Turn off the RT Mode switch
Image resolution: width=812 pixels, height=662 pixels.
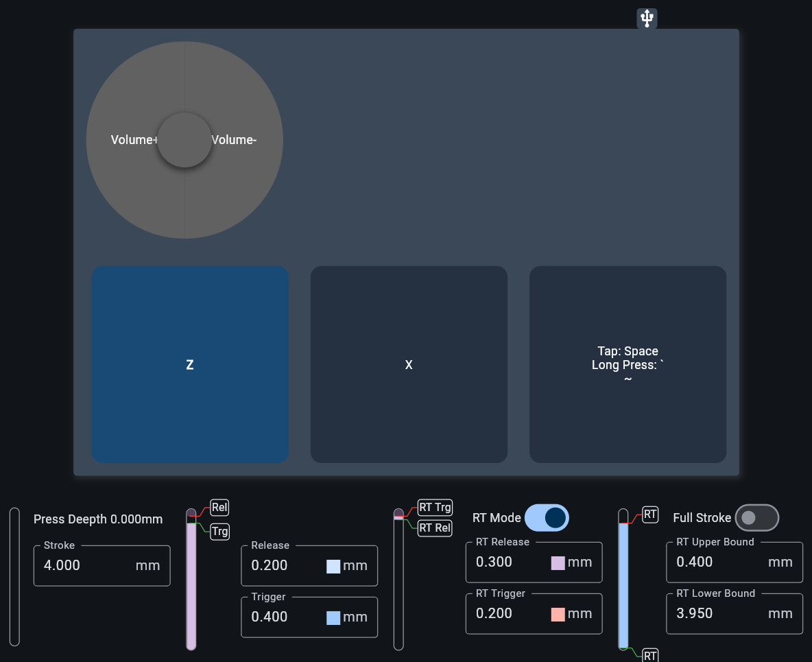point(547,517)
